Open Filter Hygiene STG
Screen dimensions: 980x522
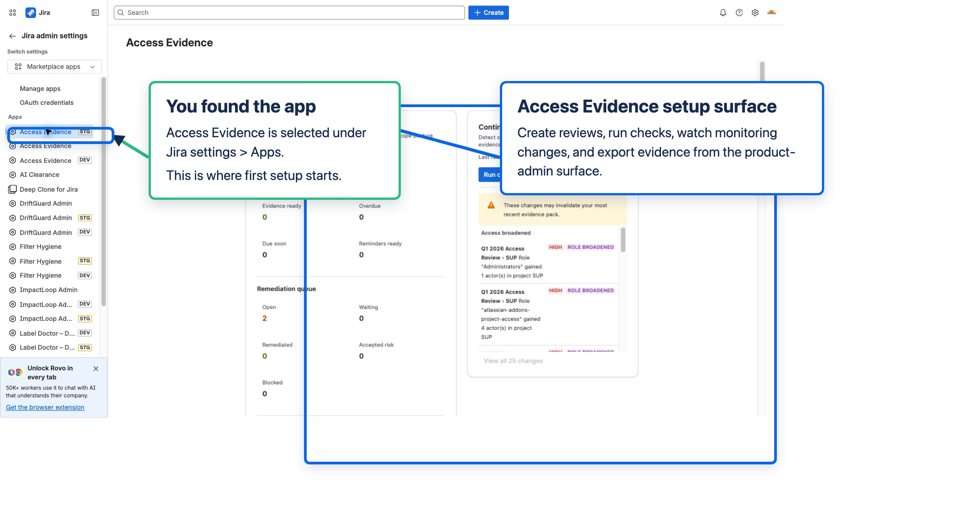(50, 261)
